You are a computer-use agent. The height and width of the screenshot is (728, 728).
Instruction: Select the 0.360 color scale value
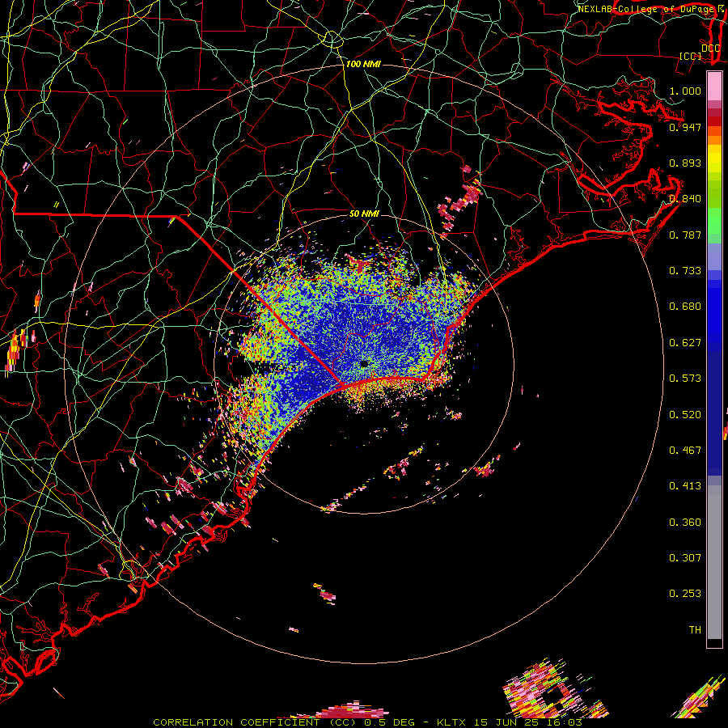685,523
